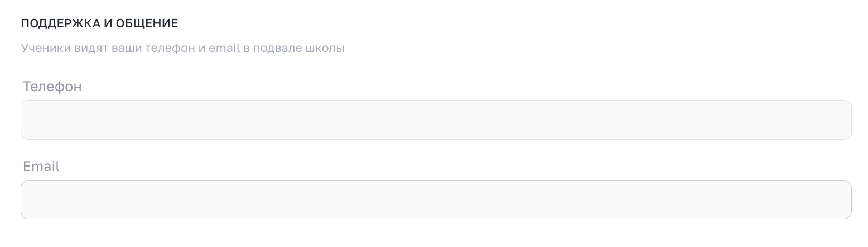The height and width of the screenshot is (247, 868).
Task: Click the word Email above second field
Action: [x=41, y=167]
